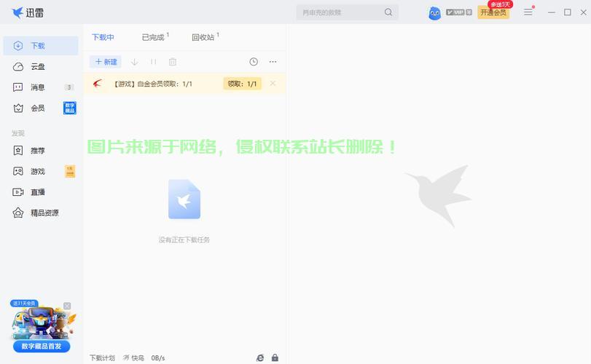Open the 消息 messages section

(41, 87)
